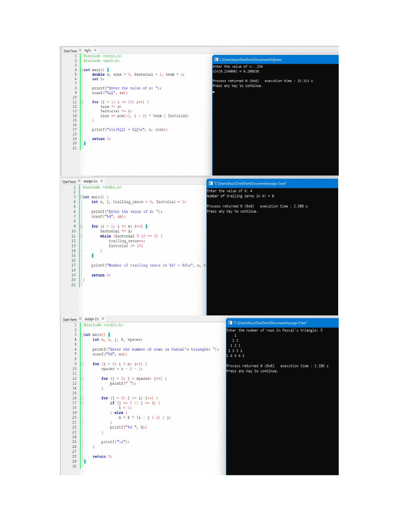Image resolution: width=399 pixels, height=532 pixels.
Task: Click console icon of Pascal's triangle output window
Action: click(x=230, y=323)
